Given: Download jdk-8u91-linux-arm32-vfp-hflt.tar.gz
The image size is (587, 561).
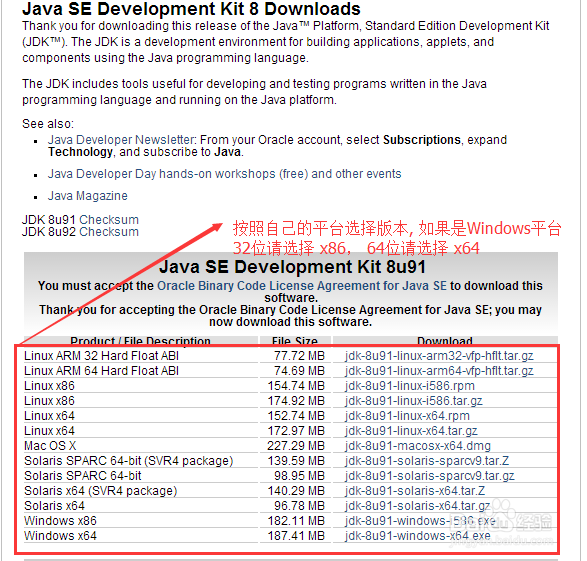Looking at the screenshot, I should click(x=439, y=356).
